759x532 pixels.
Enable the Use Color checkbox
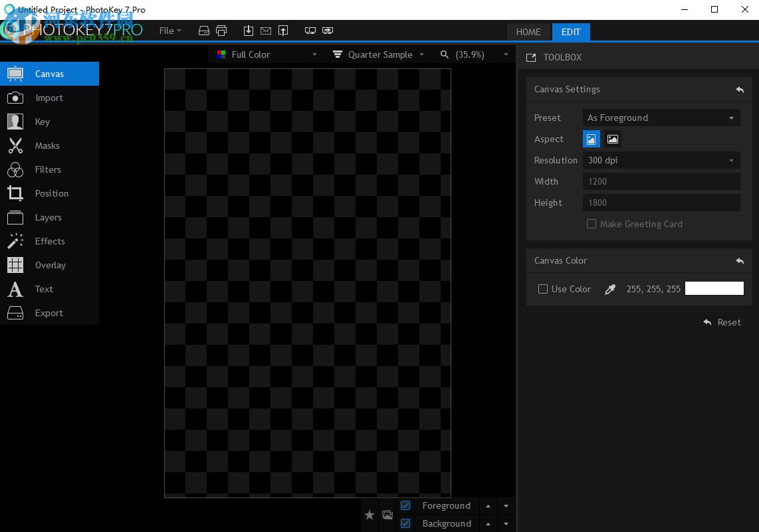[542, 289]
